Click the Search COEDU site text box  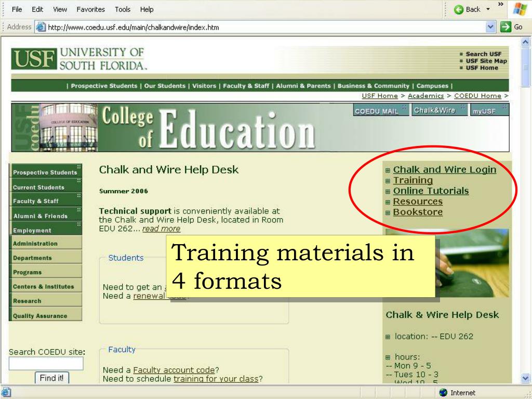coord(46,363)
